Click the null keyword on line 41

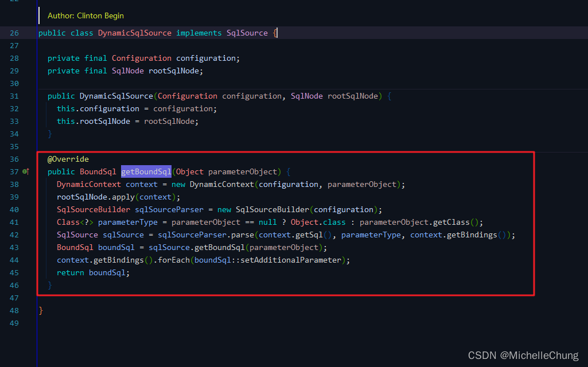[268, 222]
